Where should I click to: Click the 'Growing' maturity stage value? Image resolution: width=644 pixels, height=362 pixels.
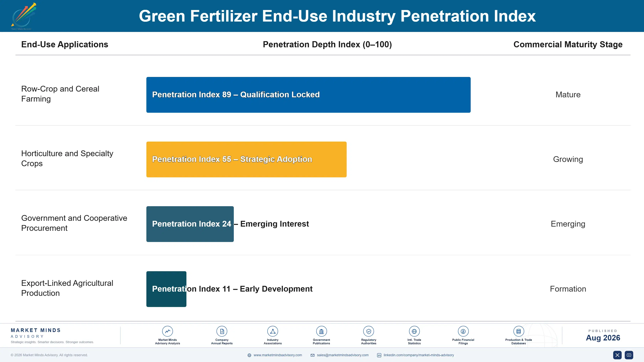[568, 159]
